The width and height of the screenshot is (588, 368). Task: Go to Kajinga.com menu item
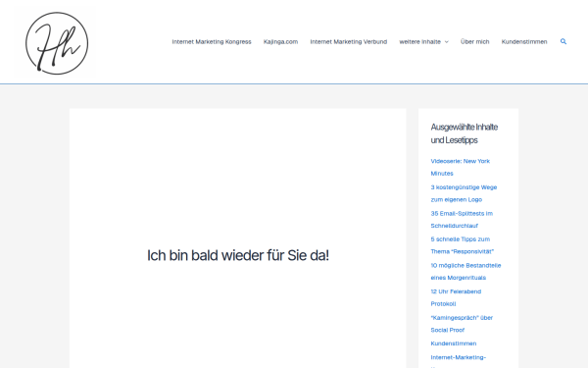[x=280, y=41]
